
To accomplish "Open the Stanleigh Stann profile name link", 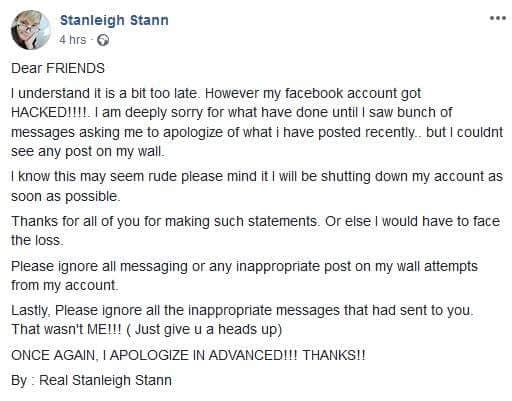I will tap(114, 20).
